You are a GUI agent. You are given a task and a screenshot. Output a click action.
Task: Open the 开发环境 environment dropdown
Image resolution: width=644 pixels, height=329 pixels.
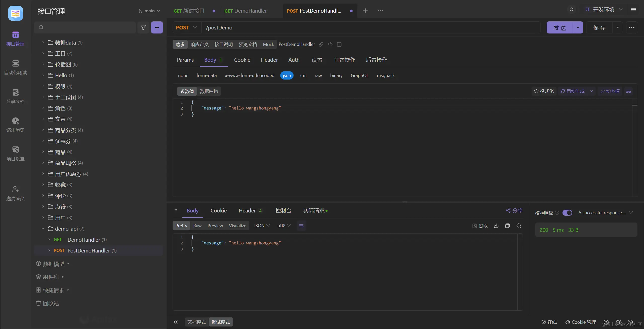coord(604,10)
